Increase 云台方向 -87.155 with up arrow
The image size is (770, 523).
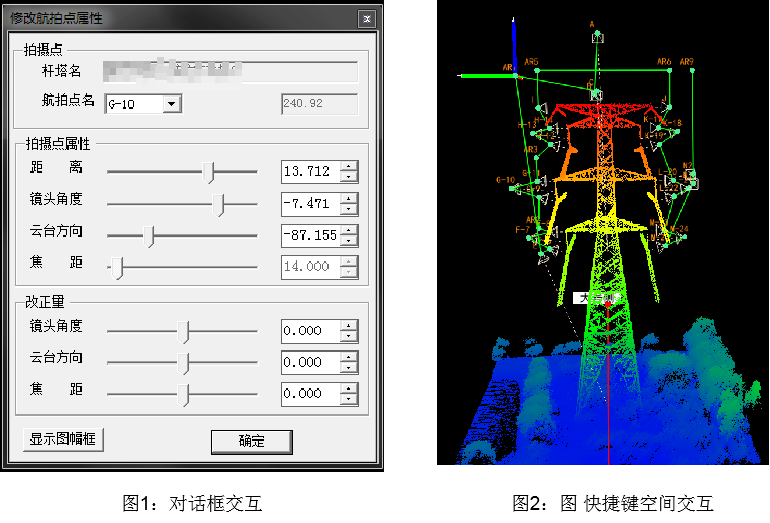pos(348,230)
